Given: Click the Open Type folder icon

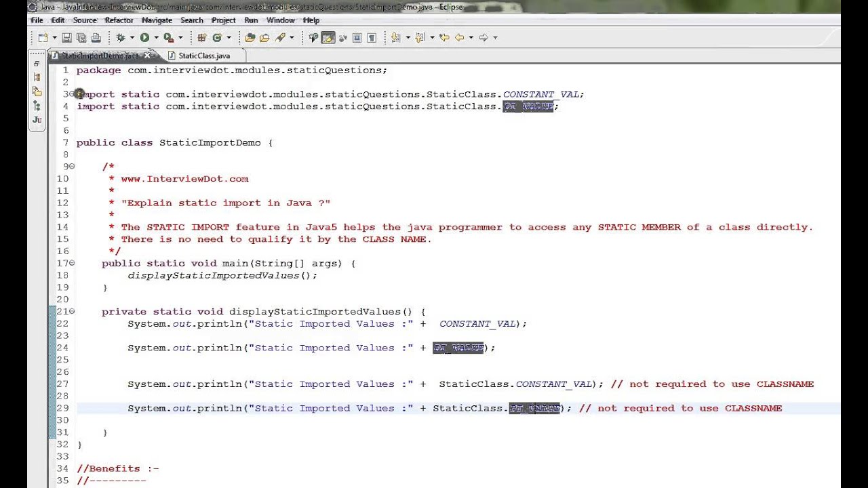Looking at the screenshot, I should (x=250, y=37).
